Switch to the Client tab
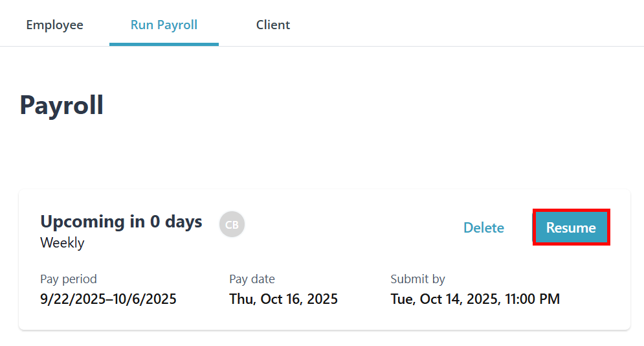 [x=272, y=25]
